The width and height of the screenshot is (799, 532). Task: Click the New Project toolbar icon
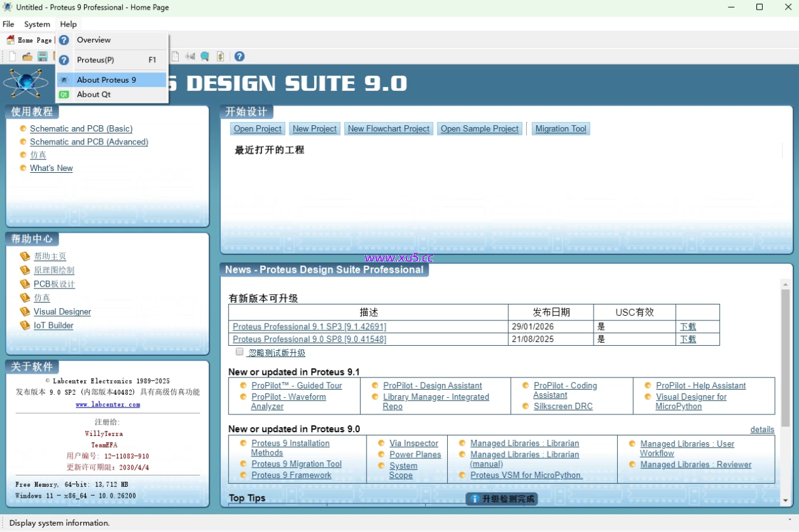(x=12, y=57)
